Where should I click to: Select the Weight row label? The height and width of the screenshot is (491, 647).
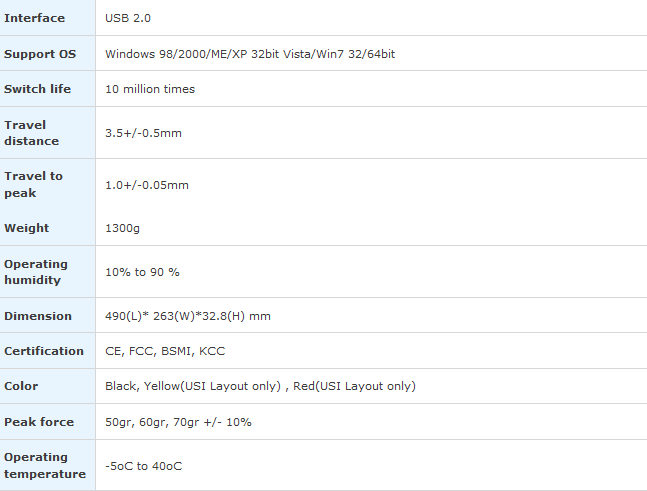point(26,228)
